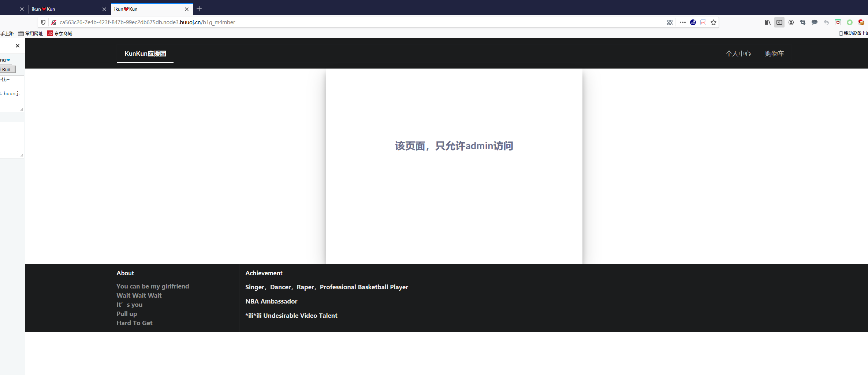Click the crop screenshot tool icon
868x375 pixels.
803,22
